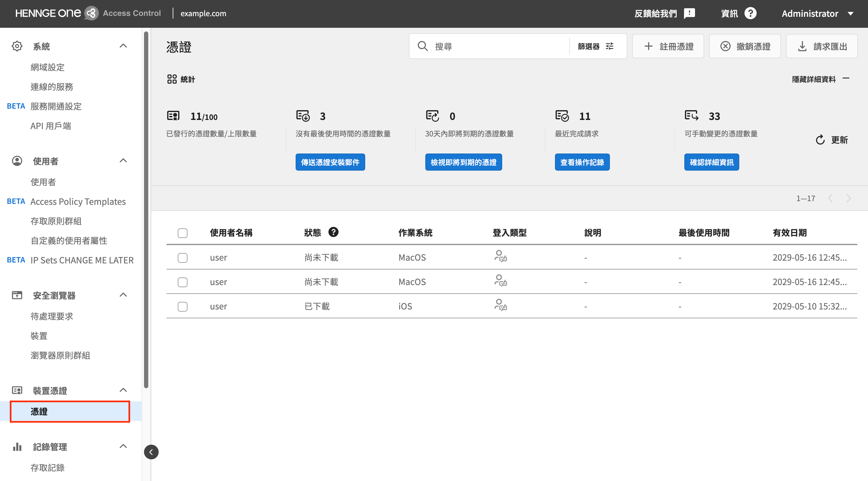Viewport: 868px width, 481px height.
Task: Open the feedback speech bubble icon
Action: [x=690, y=13]
